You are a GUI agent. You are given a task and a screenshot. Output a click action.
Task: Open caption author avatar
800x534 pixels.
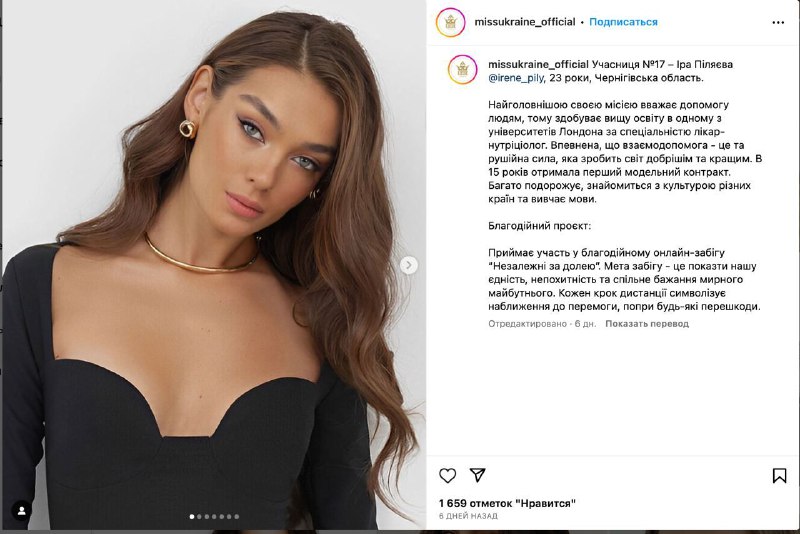click(462, 69)
